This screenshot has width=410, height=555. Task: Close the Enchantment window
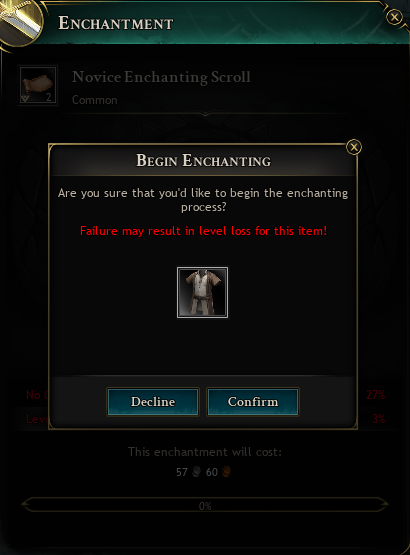point(394,17)
